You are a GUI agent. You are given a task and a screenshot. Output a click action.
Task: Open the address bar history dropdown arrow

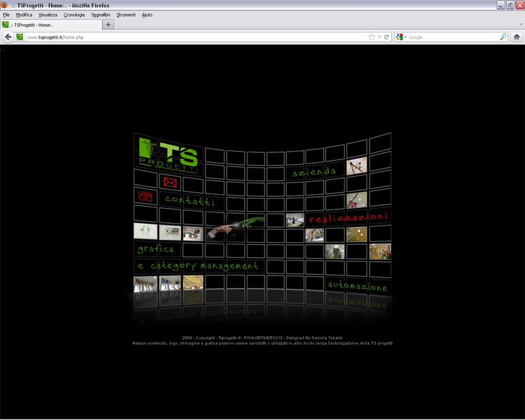[379, 37]
